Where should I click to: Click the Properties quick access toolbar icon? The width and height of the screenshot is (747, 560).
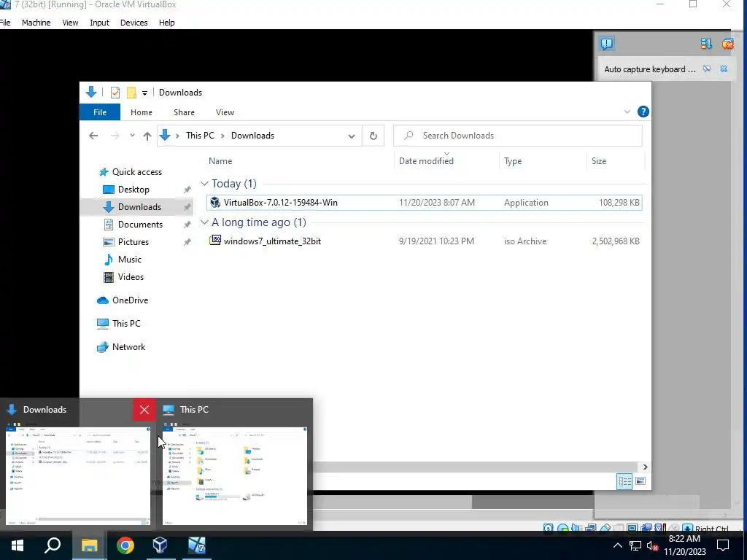115,93
